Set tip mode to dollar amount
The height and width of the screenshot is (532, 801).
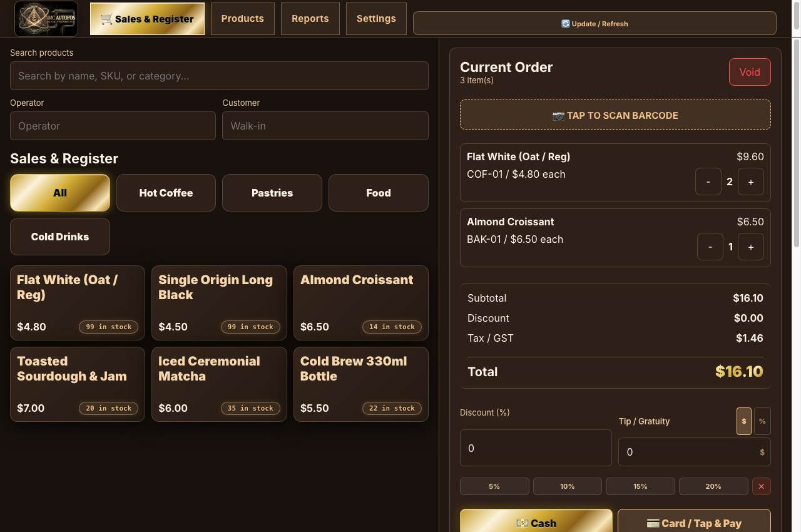pos(743,421)
